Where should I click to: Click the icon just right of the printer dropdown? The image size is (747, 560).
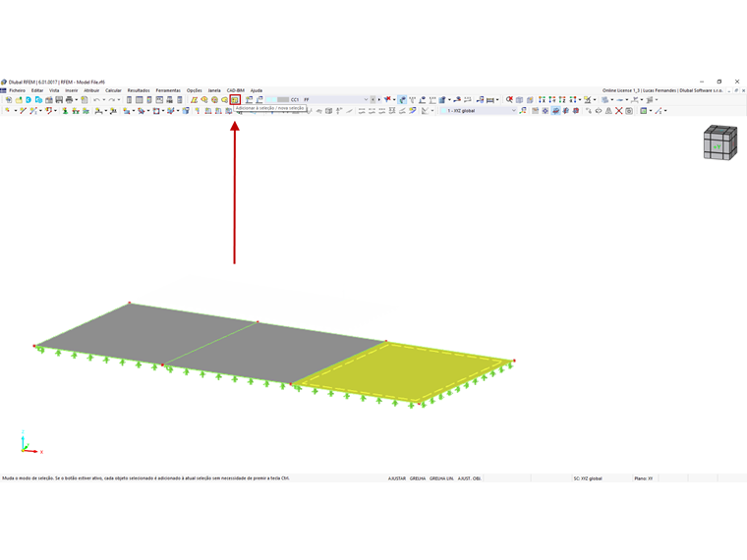(85, 99)
